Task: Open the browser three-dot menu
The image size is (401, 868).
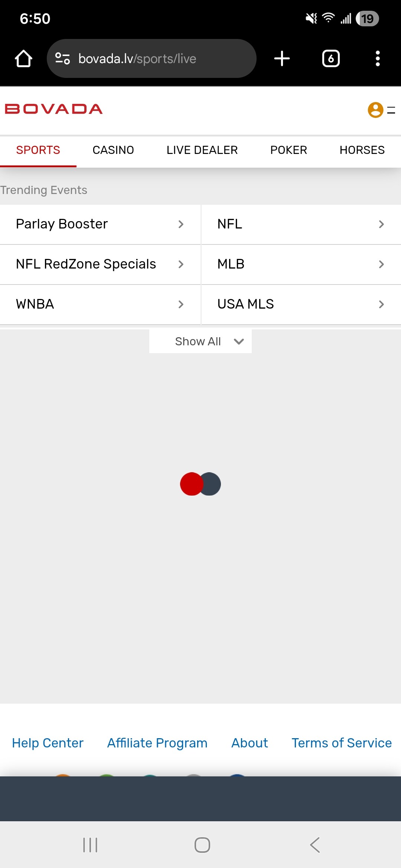Action: tap(378, 59)
